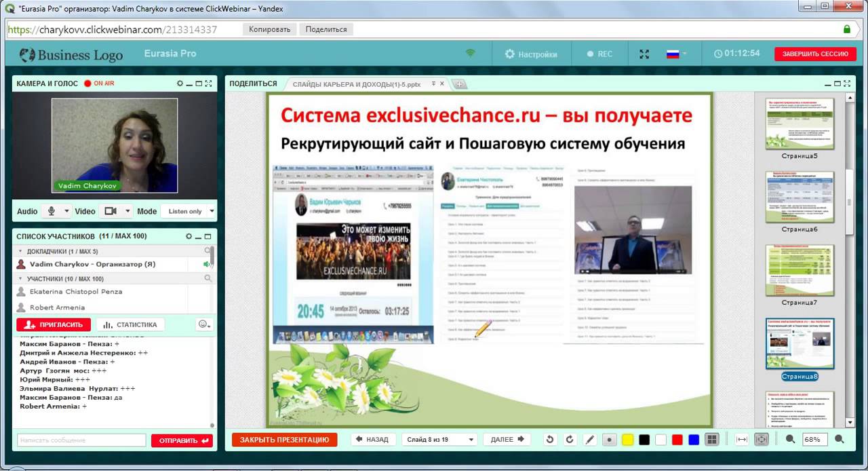
Task: Focus the chat message input field
Action: (81, 440)
